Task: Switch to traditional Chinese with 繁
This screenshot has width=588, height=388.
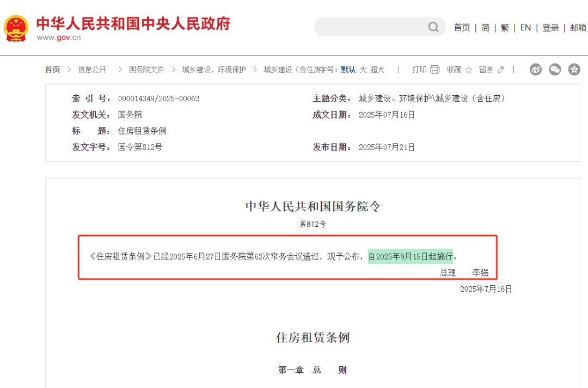Action: coord(504,27)
